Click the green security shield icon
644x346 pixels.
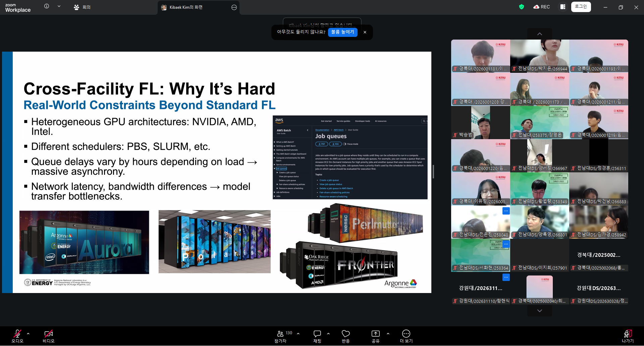click(521, 7)
